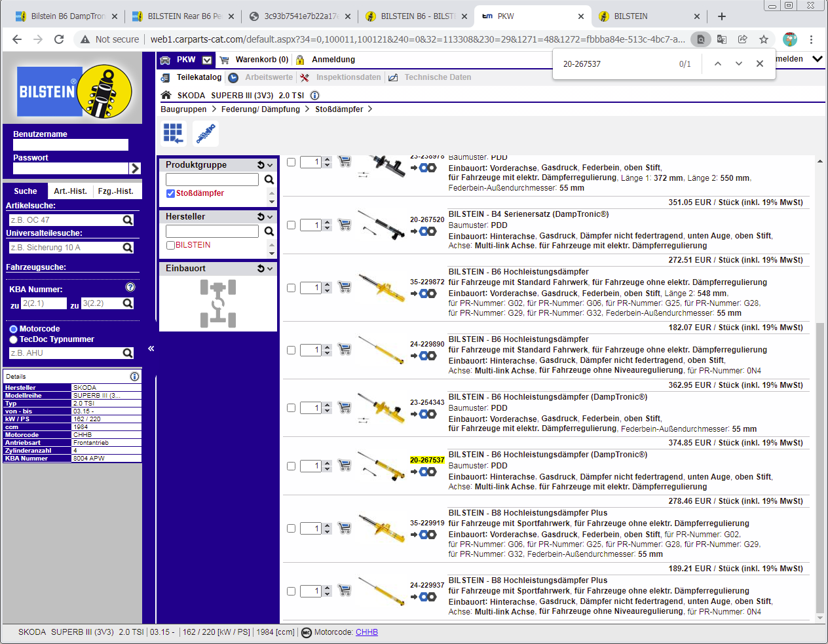Switch to the Art.-Hist. tab

[70, 191]
